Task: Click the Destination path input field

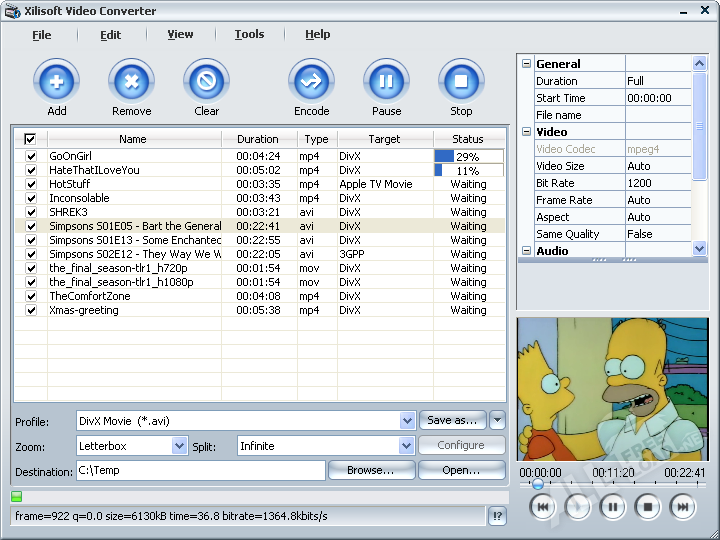Action: coord(200,471)
